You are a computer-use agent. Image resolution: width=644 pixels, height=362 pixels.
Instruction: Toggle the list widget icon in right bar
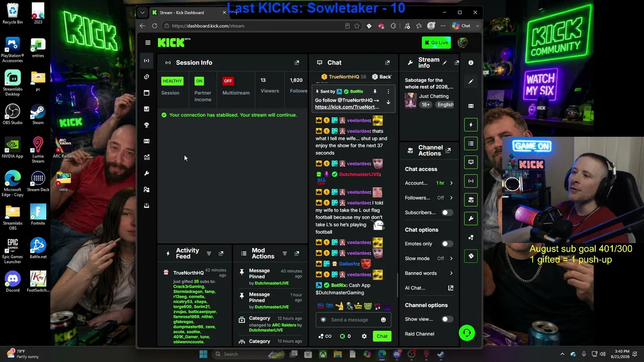(x=471, y=143)
